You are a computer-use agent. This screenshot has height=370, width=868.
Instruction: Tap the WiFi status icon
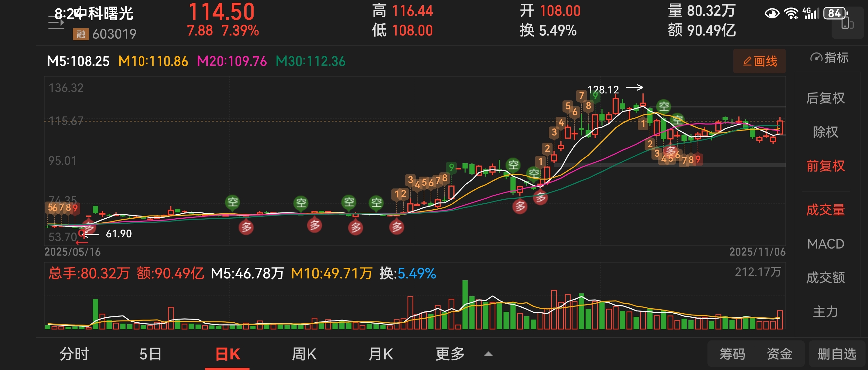point(791,13)
